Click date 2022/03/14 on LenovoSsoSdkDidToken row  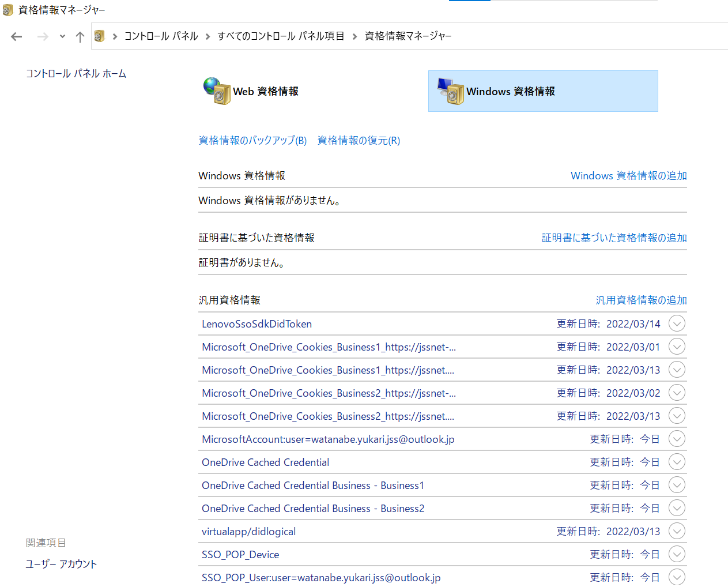(633, 324)
